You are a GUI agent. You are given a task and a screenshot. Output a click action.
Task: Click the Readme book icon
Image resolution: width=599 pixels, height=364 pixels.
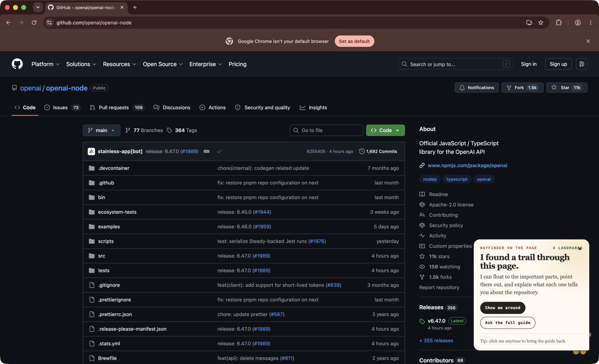pos(422,194)
